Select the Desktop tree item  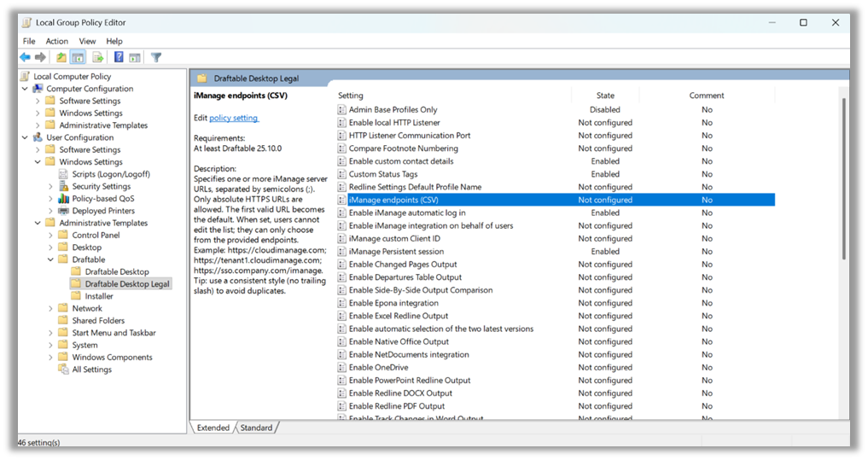click(87, 247)
